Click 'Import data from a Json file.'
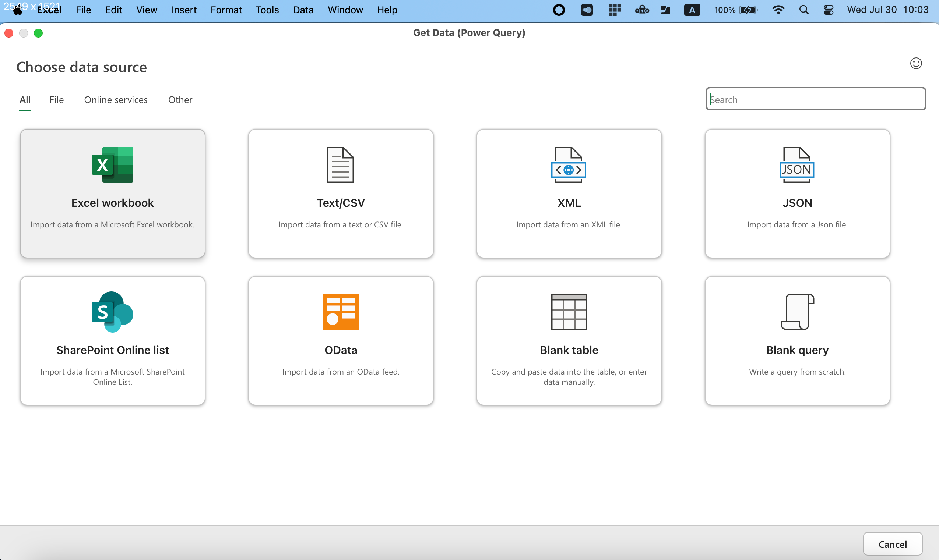The width and height of the screenshot is (939, 560). coord(797,224)
